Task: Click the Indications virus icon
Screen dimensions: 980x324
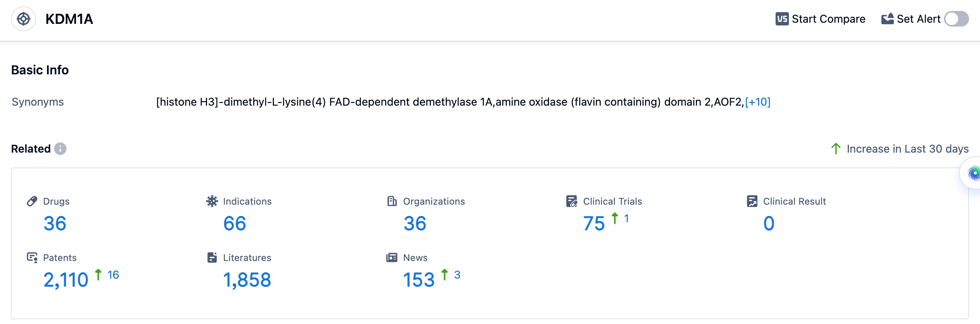Action: tap(212, 201)
